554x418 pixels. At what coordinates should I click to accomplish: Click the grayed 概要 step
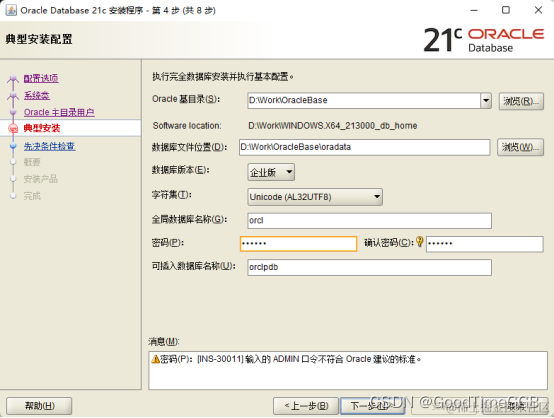[x=32, y=163]
